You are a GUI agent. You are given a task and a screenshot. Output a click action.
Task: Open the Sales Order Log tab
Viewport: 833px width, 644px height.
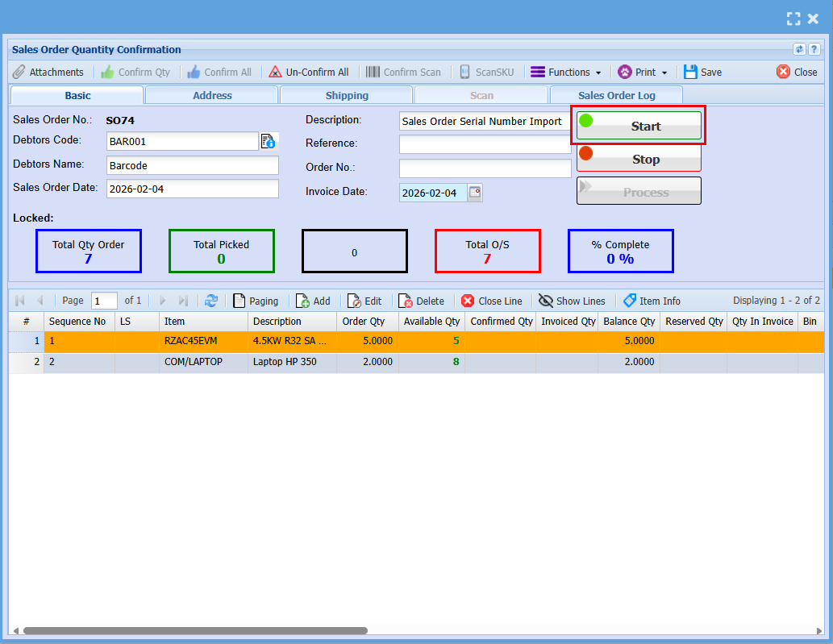[x=616, y=95]
